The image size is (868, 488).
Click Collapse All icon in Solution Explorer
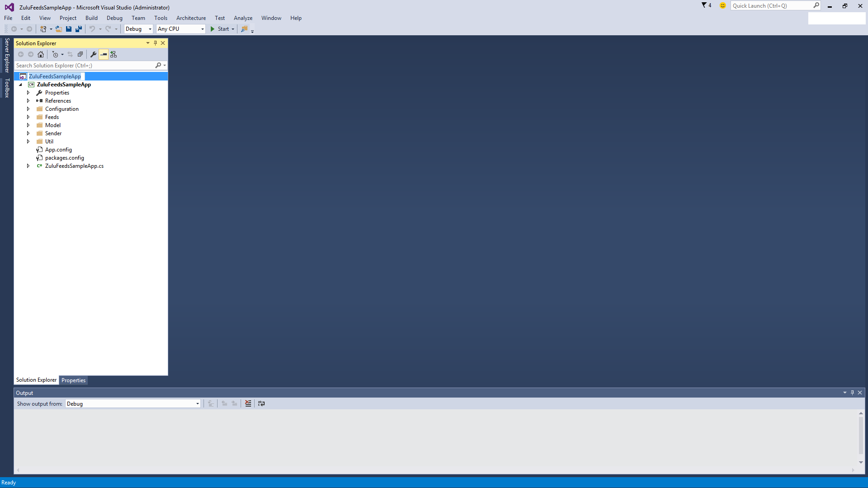coord(80,54)
